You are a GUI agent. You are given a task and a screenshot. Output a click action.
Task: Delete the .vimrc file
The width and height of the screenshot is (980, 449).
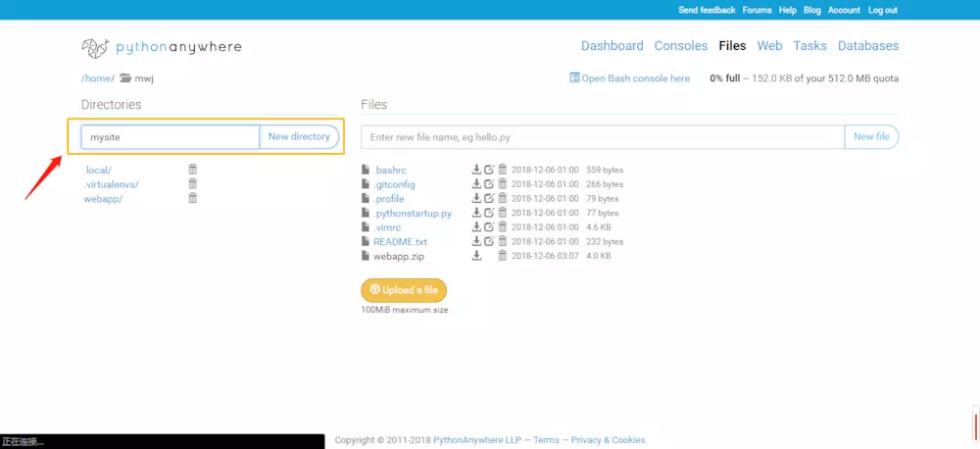tap(502, 227)
